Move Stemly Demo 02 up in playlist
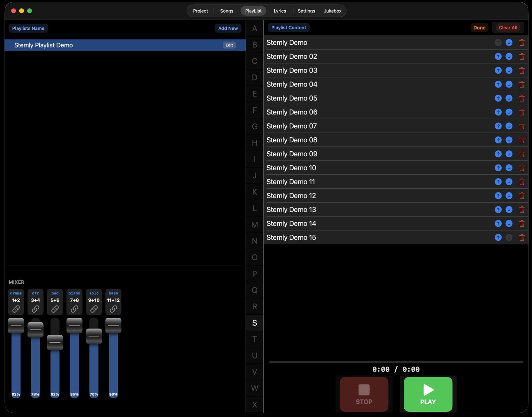This screenshot has height=417, width=532. [498, 57]
